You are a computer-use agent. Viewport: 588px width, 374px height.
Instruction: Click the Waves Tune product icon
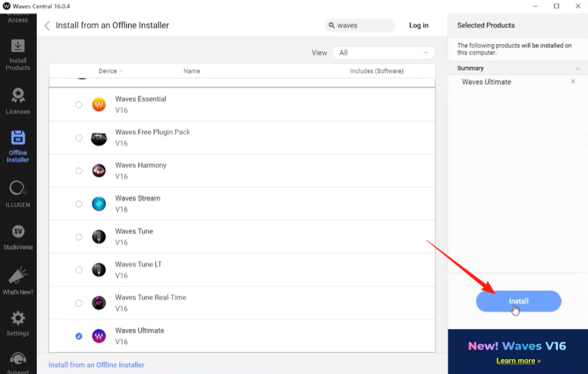(x=99, y=237)
